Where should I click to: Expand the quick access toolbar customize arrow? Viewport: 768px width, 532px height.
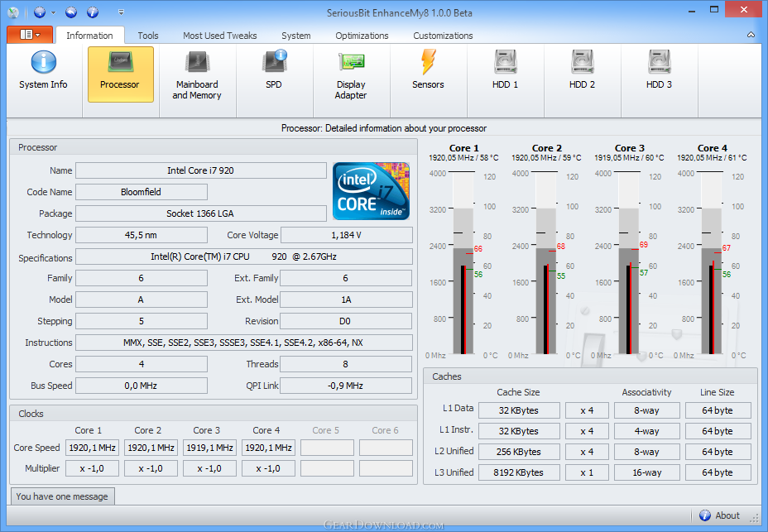point(121,12)
